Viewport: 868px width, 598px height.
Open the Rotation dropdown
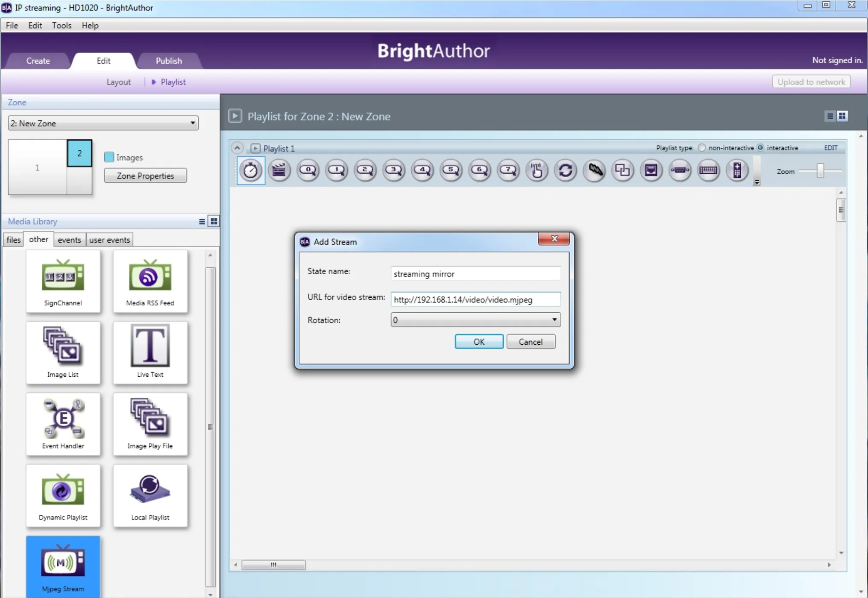click(x=475, y=320)
